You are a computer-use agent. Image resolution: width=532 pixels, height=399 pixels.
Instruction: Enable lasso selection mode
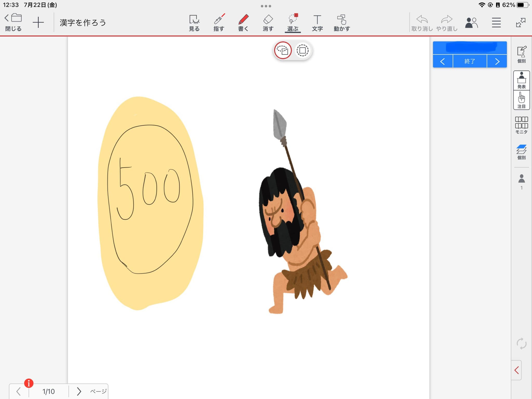coord(283,50)
